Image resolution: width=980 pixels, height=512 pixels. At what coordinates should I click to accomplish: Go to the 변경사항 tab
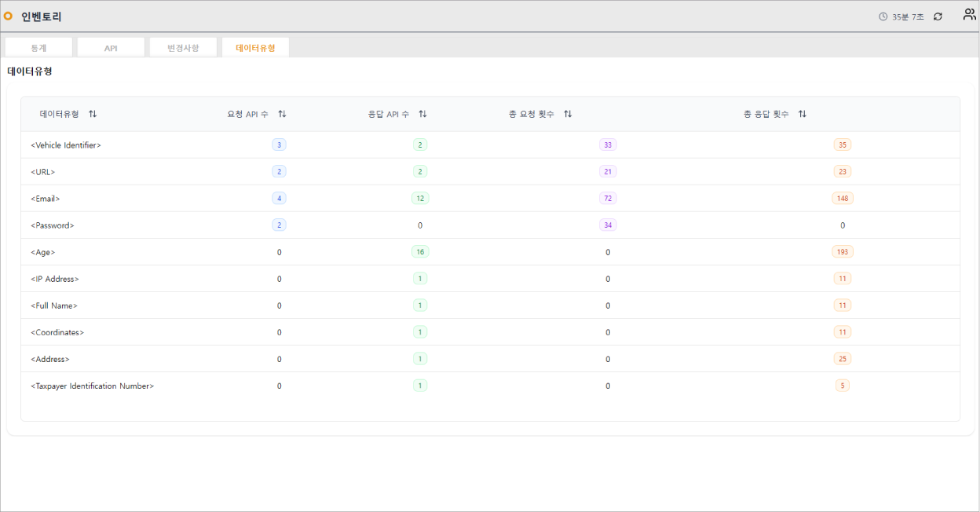coord(183,48)
